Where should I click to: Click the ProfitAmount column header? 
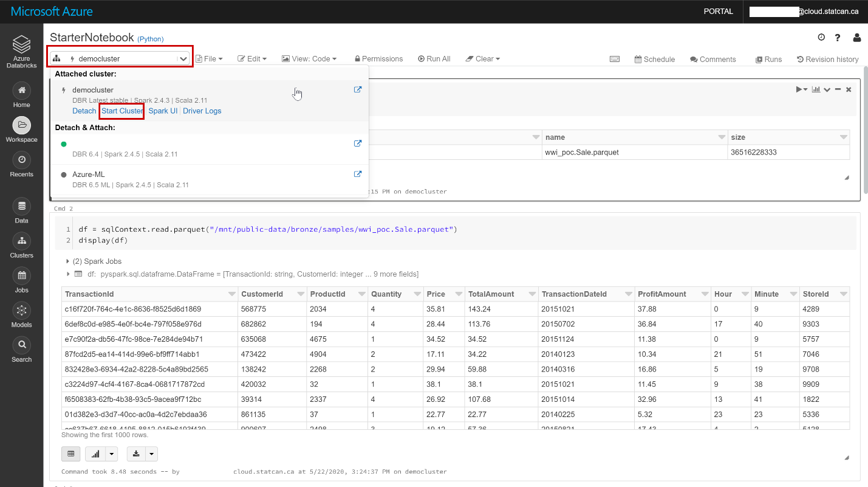(672, 294)
